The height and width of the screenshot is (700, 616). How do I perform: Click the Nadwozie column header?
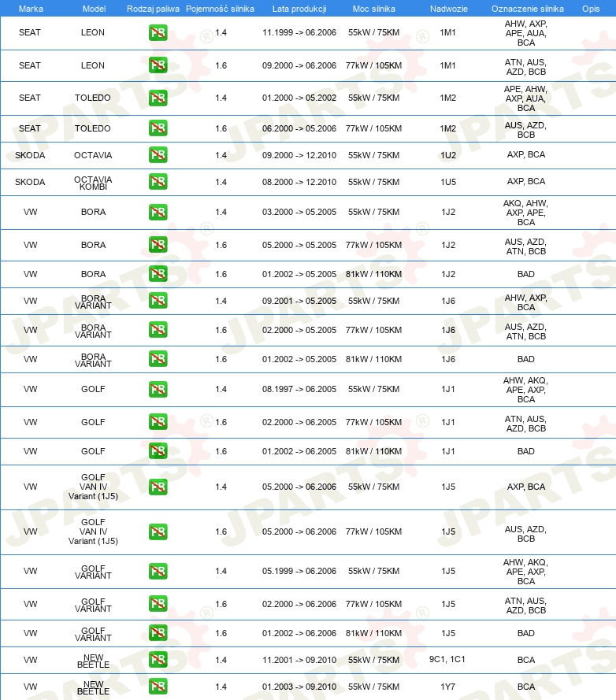tap(449, 9)
